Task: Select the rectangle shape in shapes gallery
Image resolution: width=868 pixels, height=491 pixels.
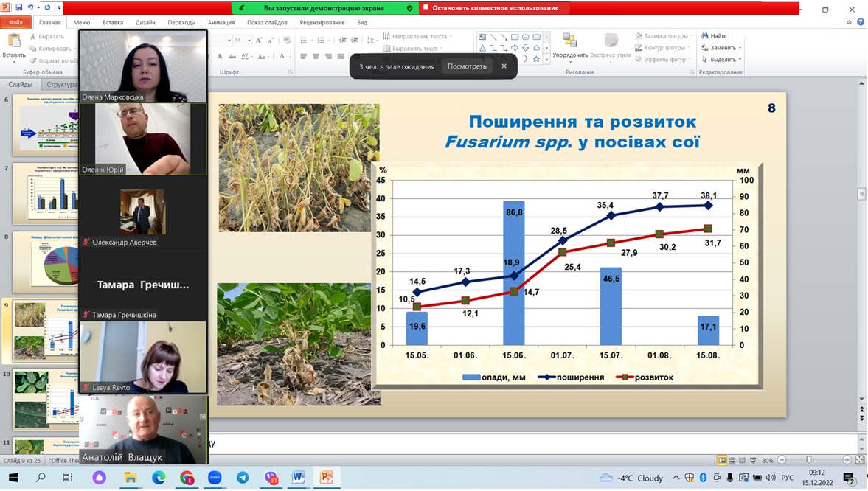Action: point(515,37)
